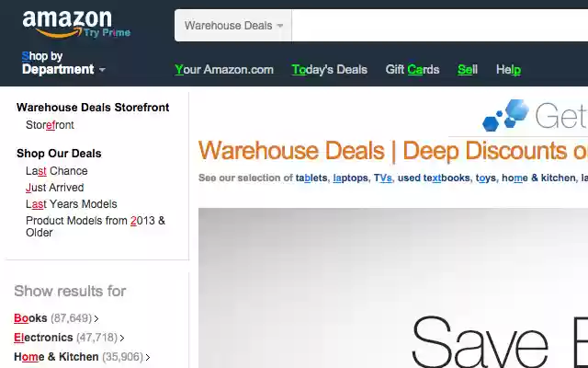Go to Today's Deals
The image size is (588, 368).
pos(329,70)
